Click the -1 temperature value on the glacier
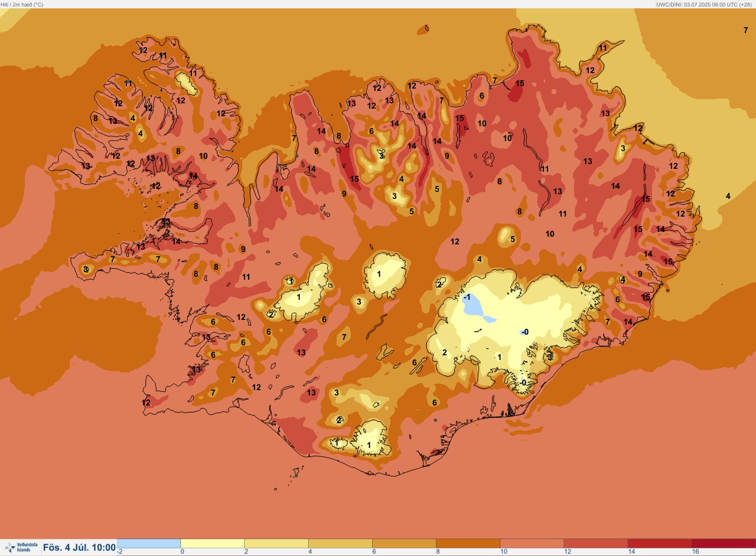The width and height of the screenshot is (756, 556). (x=467, y=297)
